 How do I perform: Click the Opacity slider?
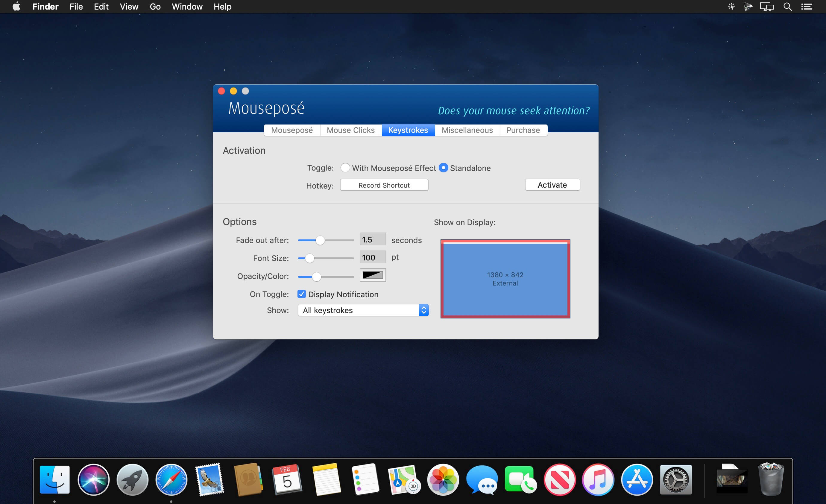tap(326, 276)
